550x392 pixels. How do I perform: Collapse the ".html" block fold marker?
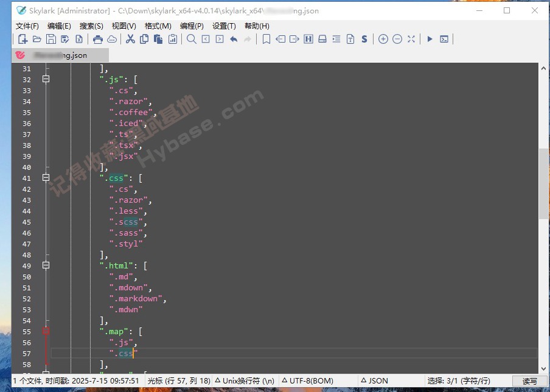tap(46, 265)
